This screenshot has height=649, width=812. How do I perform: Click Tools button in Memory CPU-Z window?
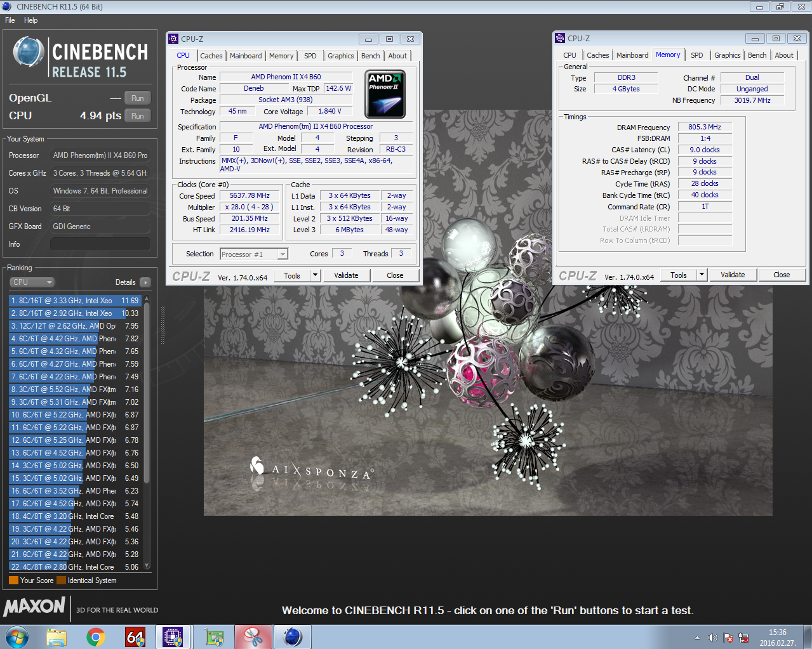pyautogui.click(x=679, y=275)
